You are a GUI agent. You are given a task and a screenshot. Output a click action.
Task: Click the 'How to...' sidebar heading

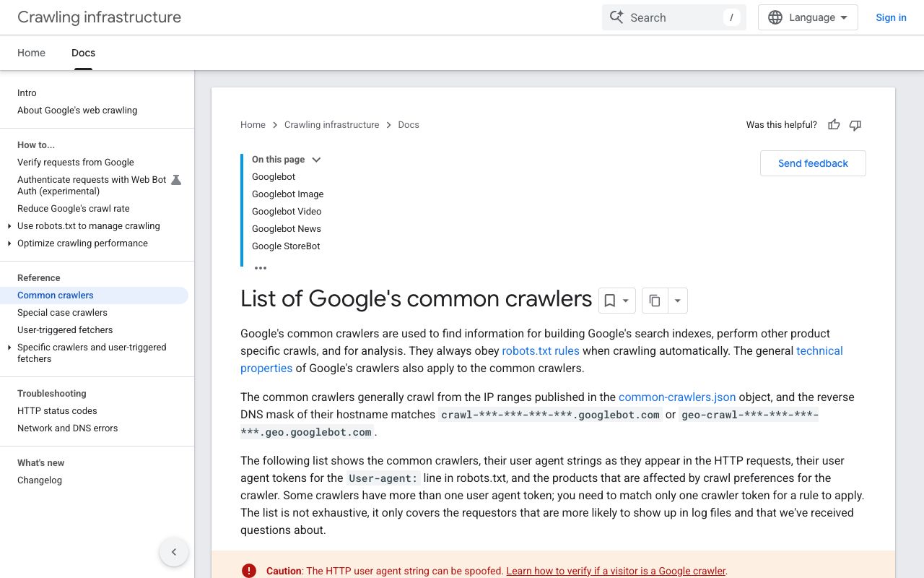36,145
